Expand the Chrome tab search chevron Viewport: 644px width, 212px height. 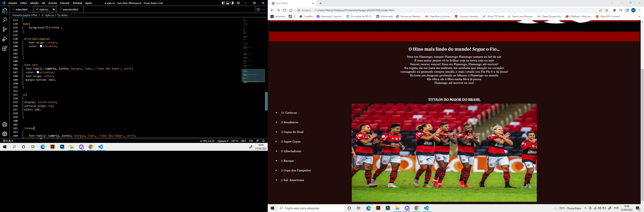(x=612, y=3)
